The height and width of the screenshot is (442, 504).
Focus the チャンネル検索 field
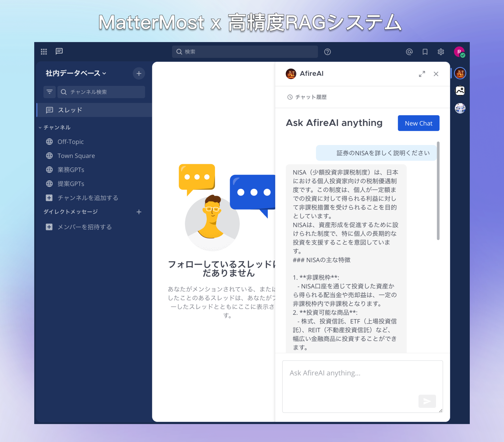(x=101, y=92)
